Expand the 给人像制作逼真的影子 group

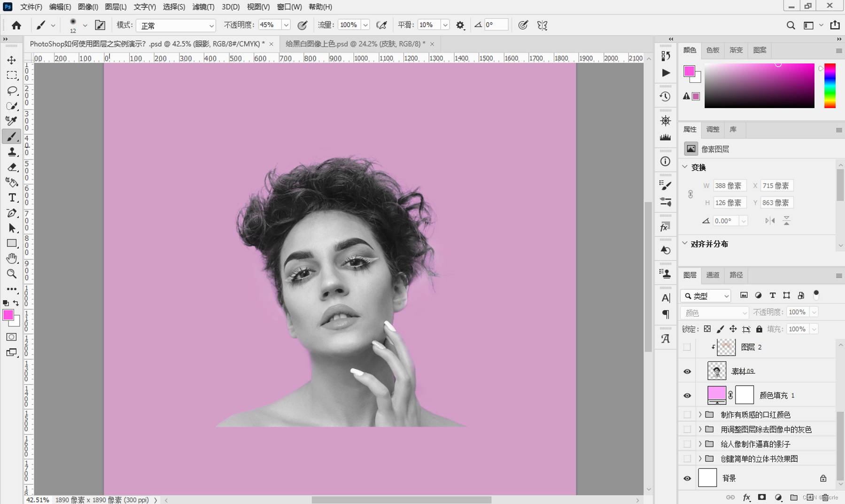click(700, 444)
